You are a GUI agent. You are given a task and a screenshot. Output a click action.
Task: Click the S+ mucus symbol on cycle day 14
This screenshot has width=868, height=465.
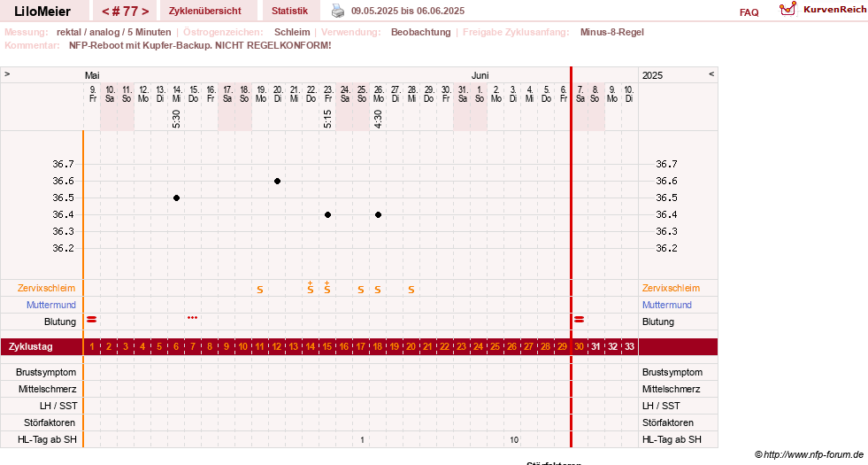(311, 287)
